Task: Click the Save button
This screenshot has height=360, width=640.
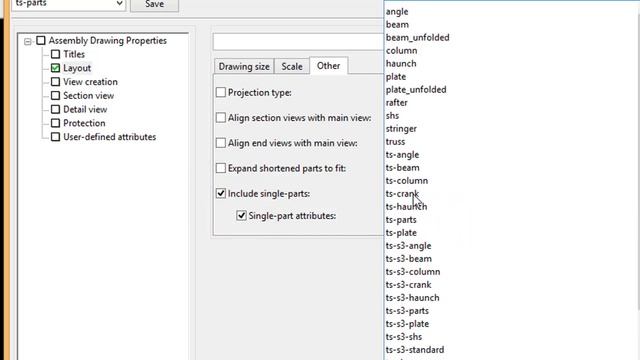Action: point(154,4)
